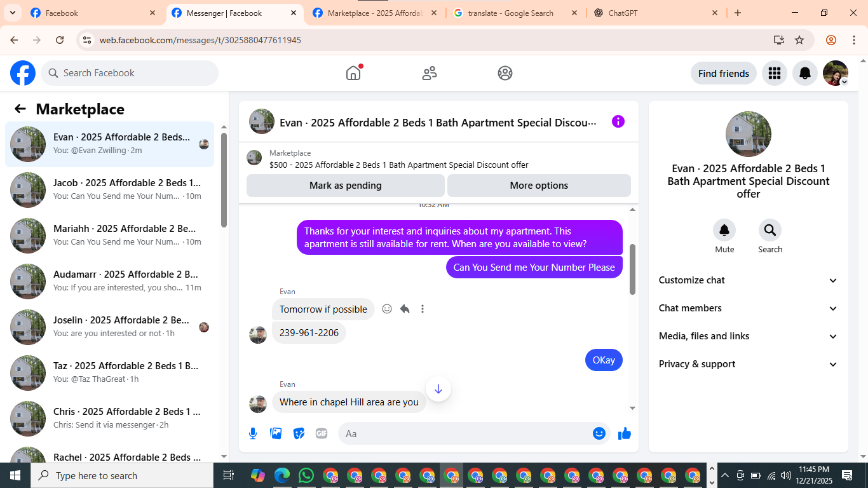Switch to the first Facebook tab
This screenshot has width=868, height=488.
(x=93, y=13)
